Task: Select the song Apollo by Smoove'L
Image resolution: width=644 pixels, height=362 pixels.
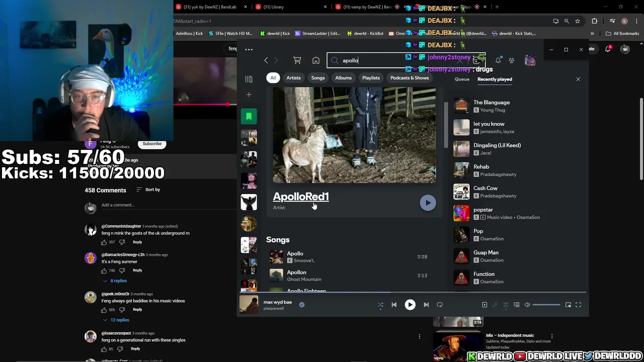Action: (x=355, y=257)
